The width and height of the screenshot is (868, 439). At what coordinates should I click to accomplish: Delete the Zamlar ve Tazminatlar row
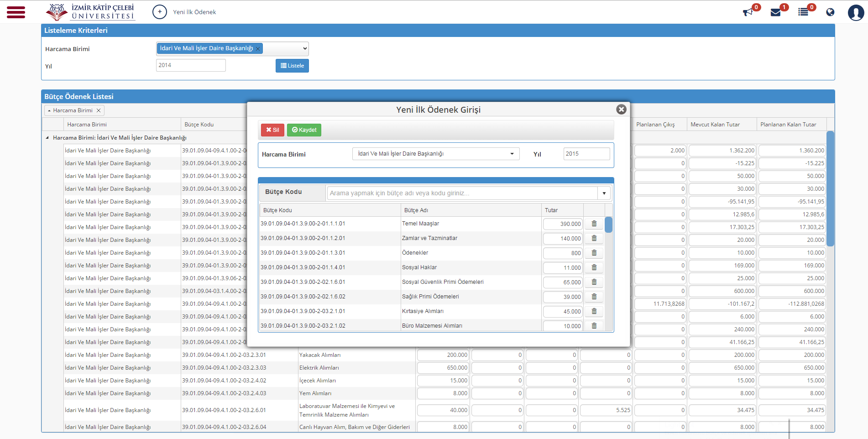[x=594, y=238]
